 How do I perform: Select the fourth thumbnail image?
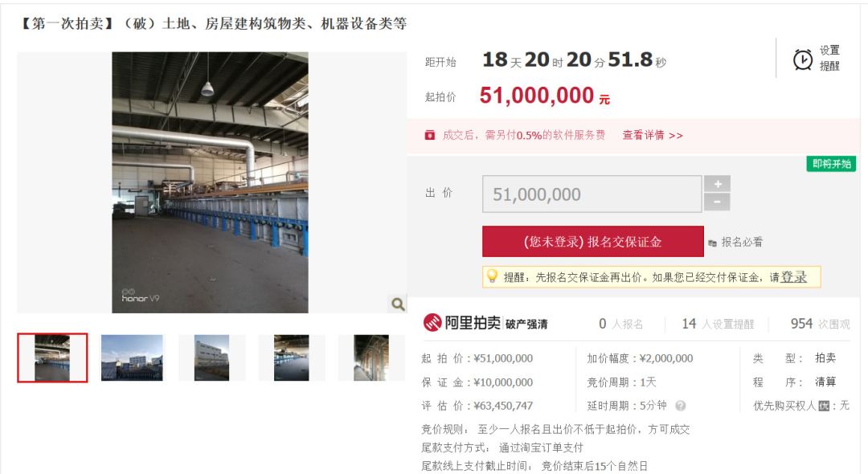point(291,358)
